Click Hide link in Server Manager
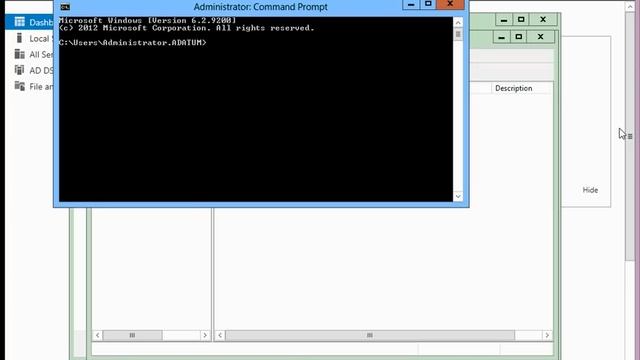Image resolution: width=640 pixels, height=360 pixels. coord(590,190)
